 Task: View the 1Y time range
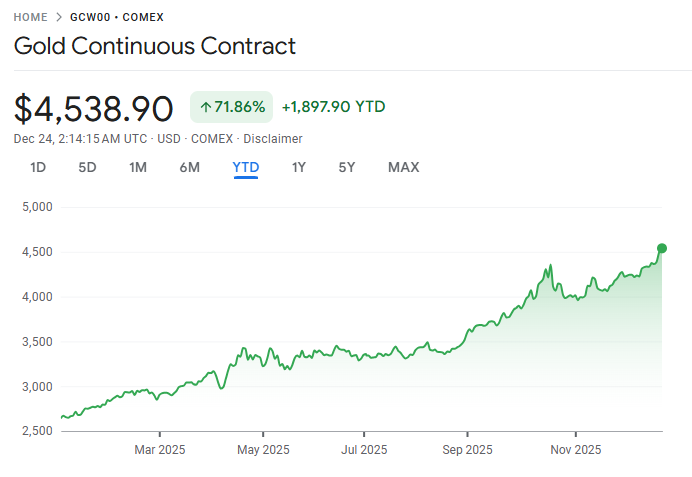click(299, 167)
